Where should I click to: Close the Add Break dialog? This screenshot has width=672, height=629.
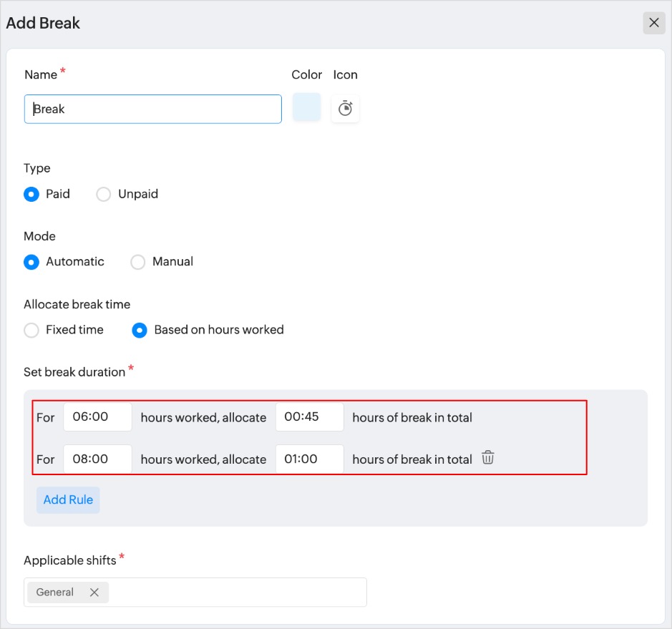tap(653, 23)
